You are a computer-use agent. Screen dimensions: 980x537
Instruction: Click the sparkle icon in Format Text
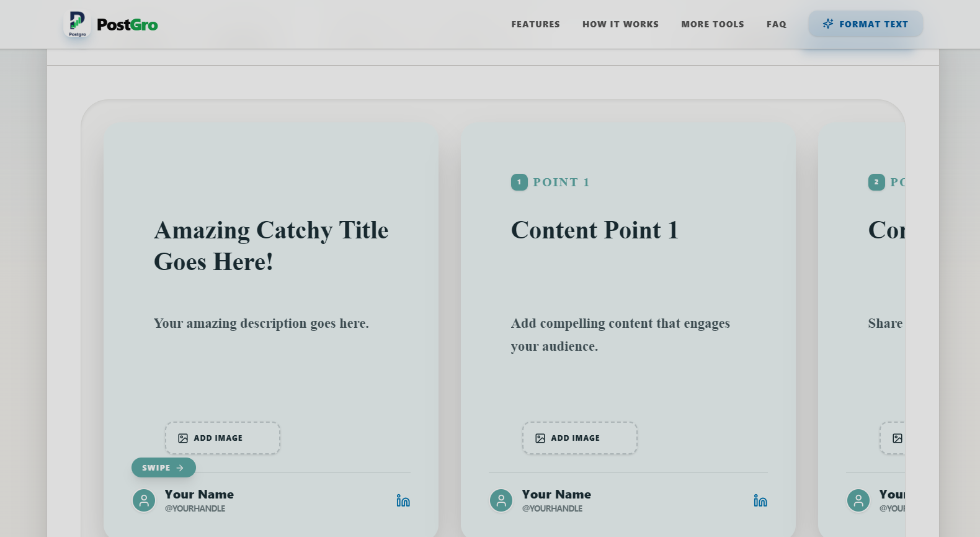(x=828, y=24)
